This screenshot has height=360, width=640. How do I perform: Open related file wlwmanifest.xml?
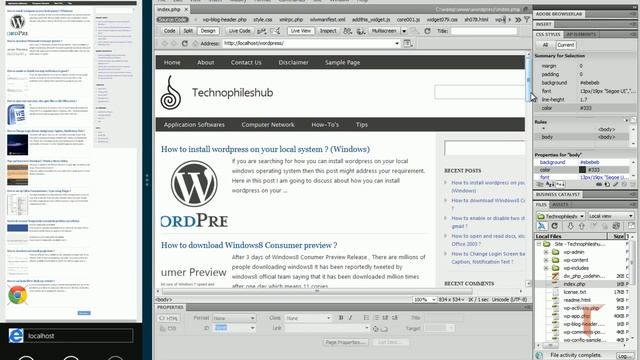[327, 20]
